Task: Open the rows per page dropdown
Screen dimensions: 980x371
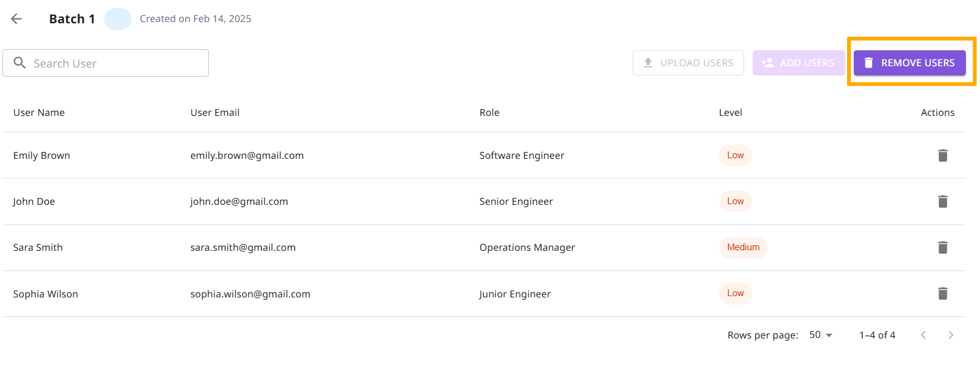Action: [821, 335]
